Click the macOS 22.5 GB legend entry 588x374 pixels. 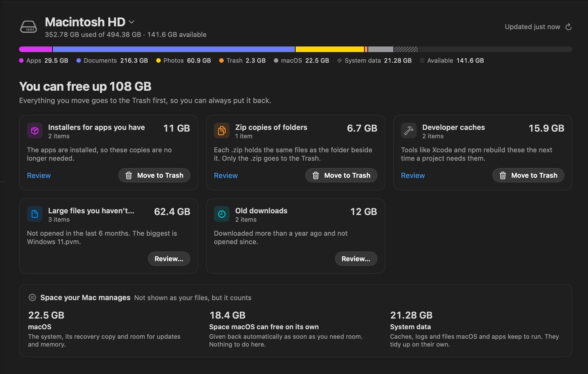302,60
